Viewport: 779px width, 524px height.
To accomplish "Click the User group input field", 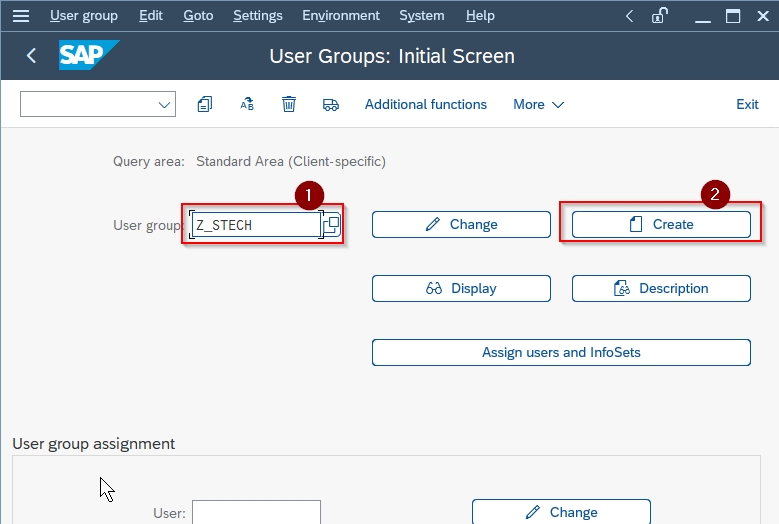I will [x=256, y=225].
